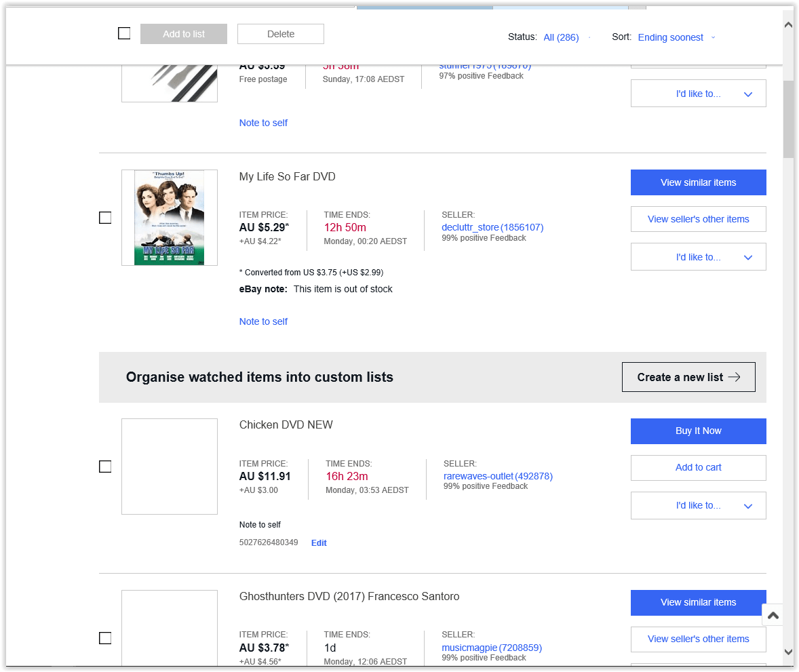The image size is (799, 672).
Task: Edit the note on Chicken DVD
Action: 319,543
